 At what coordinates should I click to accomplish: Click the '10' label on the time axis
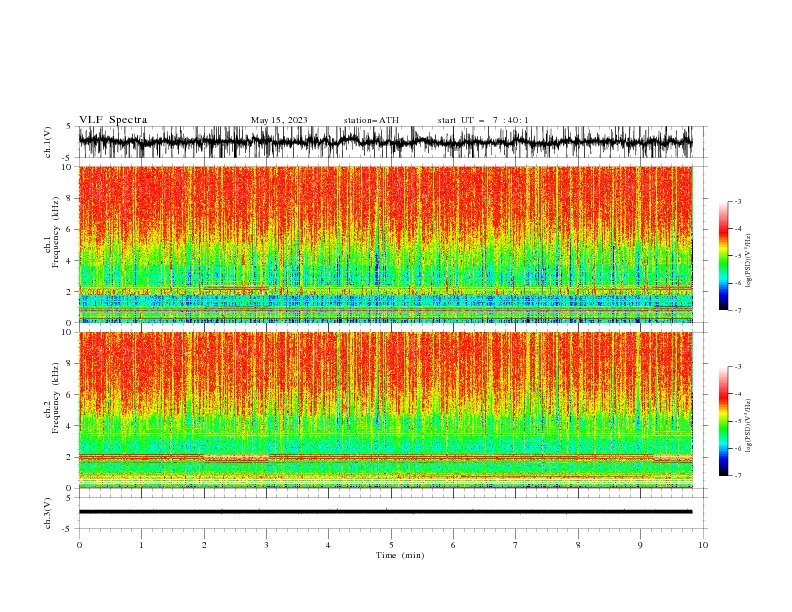[703, 545]
